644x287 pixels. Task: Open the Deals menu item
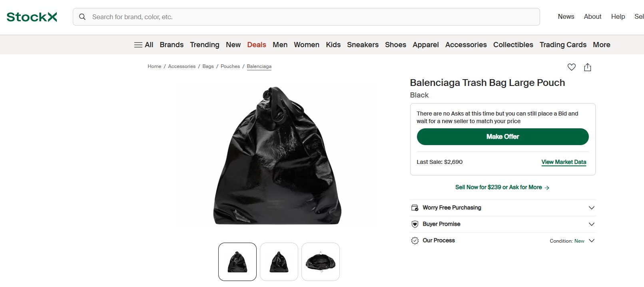[257, 45]
